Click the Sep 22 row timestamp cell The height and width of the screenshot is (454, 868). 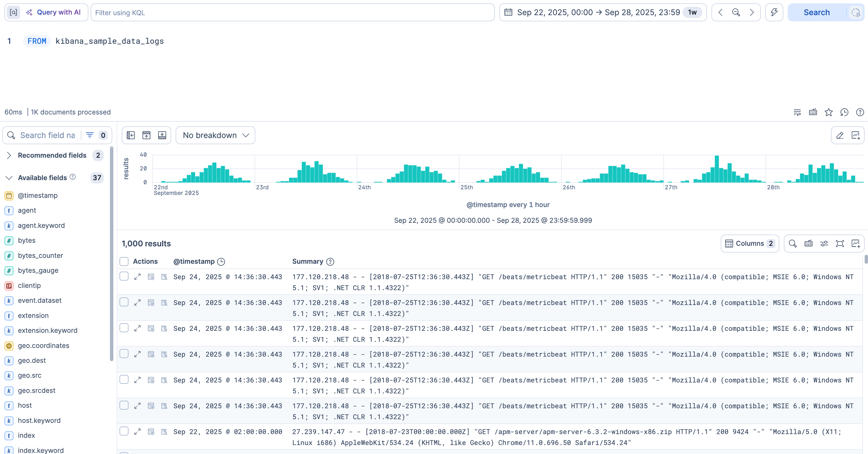228,432
